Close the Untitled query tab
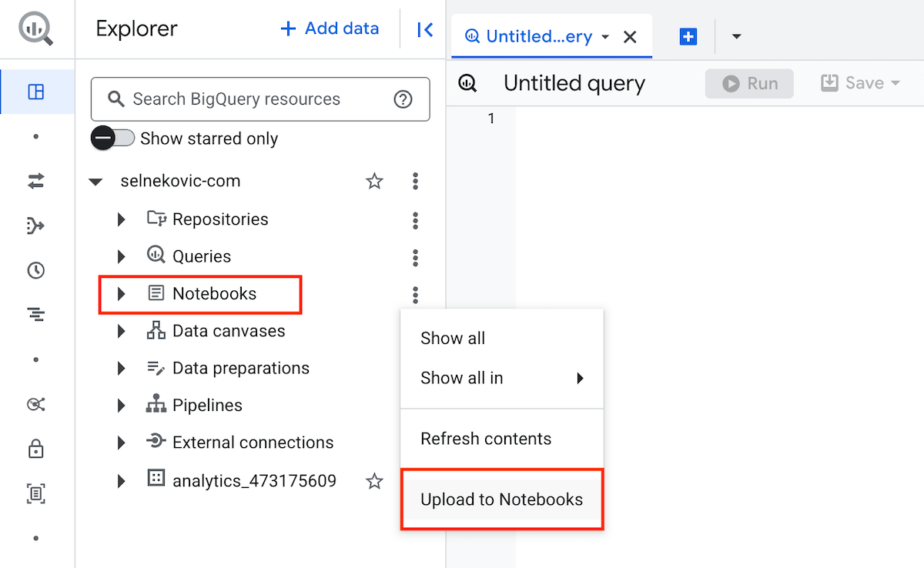Viewport: 924px width, 568px height. (x=630, y=37)
